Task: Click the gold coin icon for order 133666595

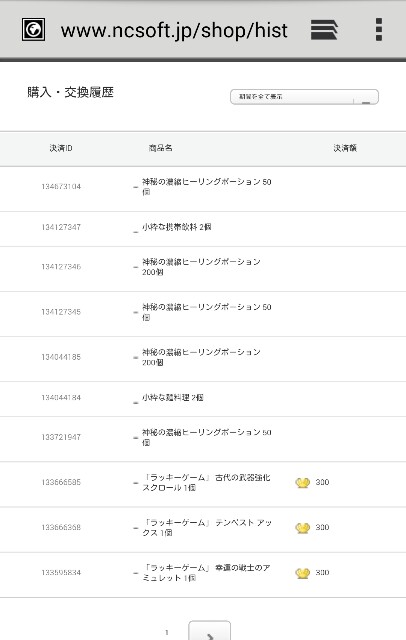Action: click(302, 483)
